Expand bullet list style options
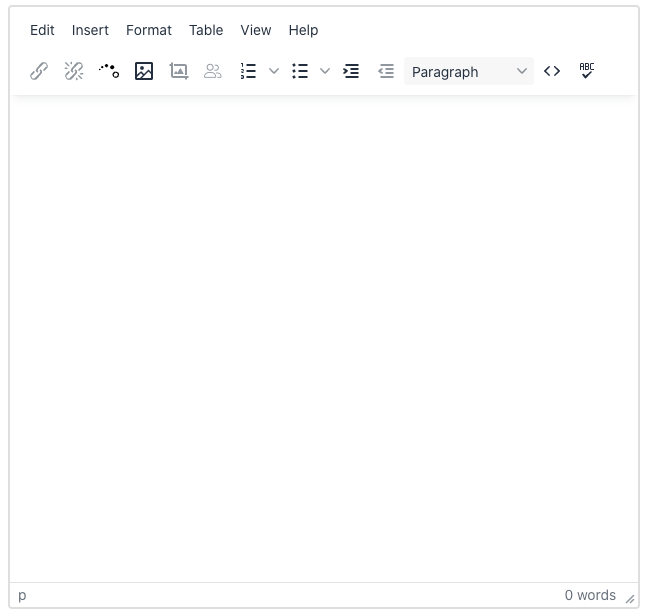The width and height of the screenshot is (646, 613). [325, 71]
